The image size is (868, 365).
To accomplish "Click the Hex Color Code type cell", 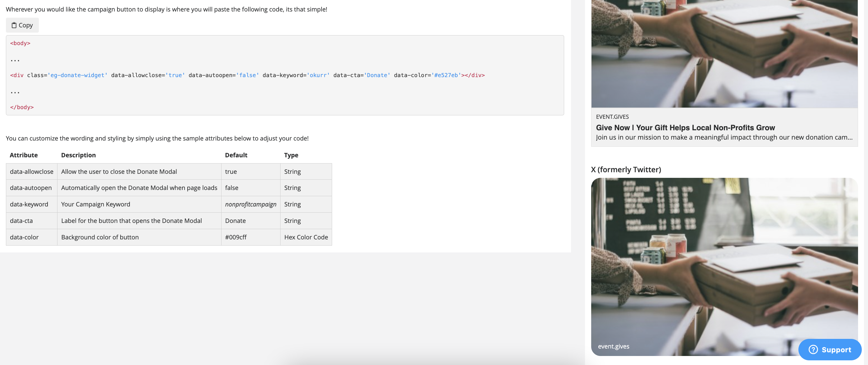I will [306, 237].
